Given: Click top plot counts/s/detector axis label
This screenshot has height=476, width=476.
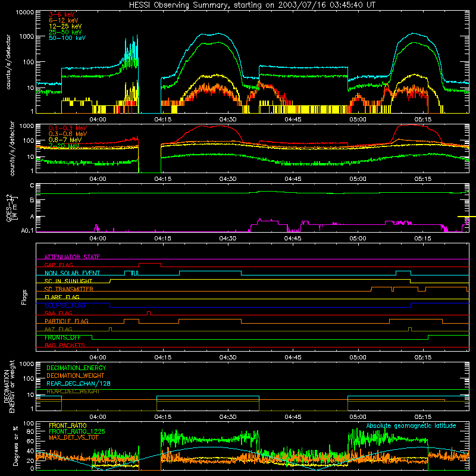Looking at the screenshot, I should pyautogui.click(x=8, y=62).
